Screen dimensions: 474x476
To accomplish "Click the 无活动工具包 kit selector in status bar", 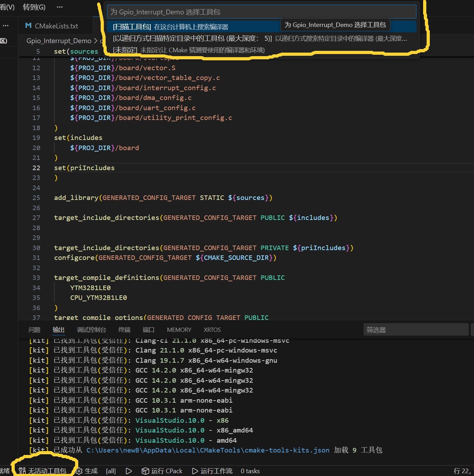I will tap(43, 471).
